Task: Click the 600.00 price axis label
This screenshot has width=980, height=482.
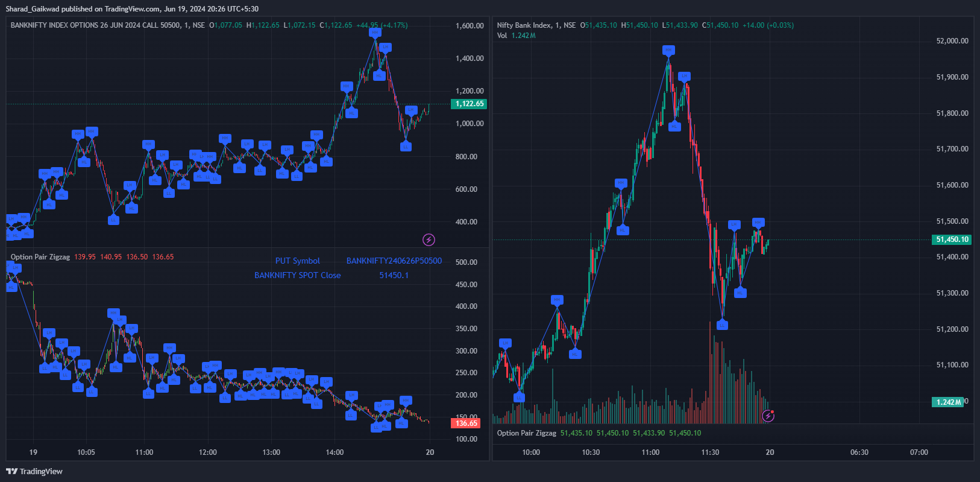Action: click(466, 189)
